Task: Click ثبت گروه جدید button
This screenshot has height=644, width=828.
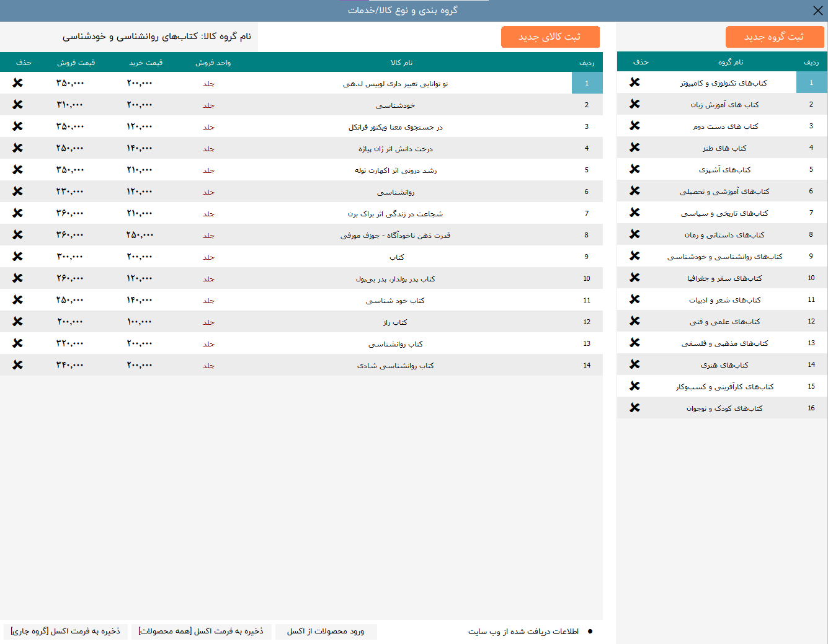Action: [775, 37]
